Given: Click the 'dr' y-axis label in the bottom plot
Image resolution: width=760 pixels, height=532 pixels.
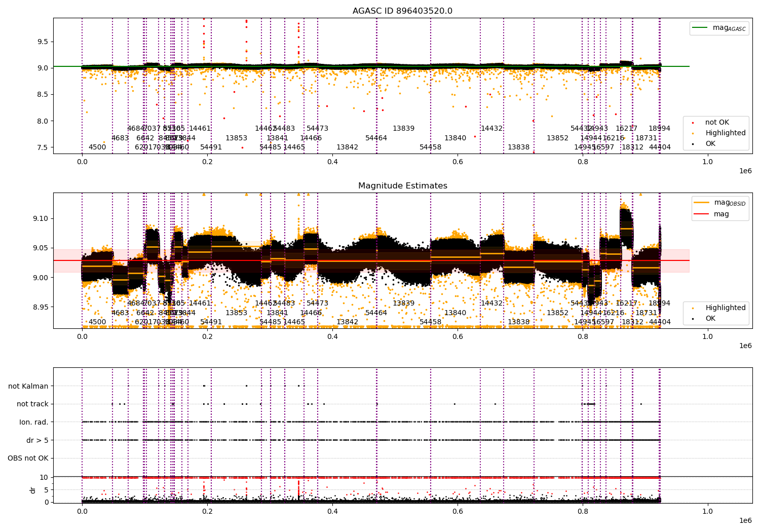Looking at the screenshot, I should click(x=33, y=490).
